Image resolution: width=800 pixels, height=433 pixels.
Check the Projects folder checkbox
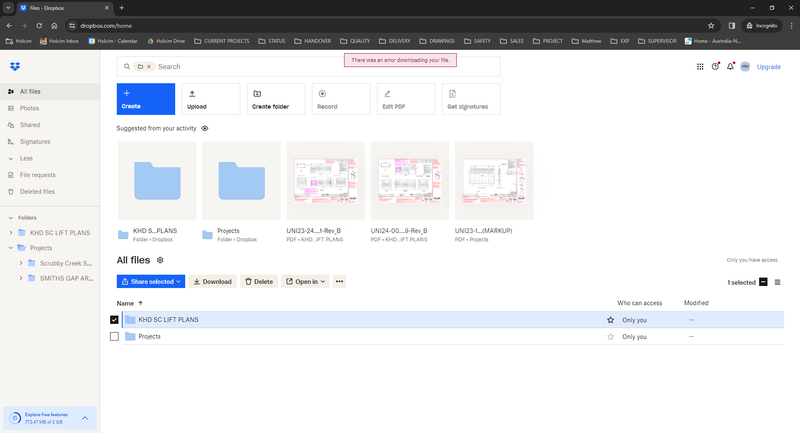pyautogui.click(x=114, y=337)
